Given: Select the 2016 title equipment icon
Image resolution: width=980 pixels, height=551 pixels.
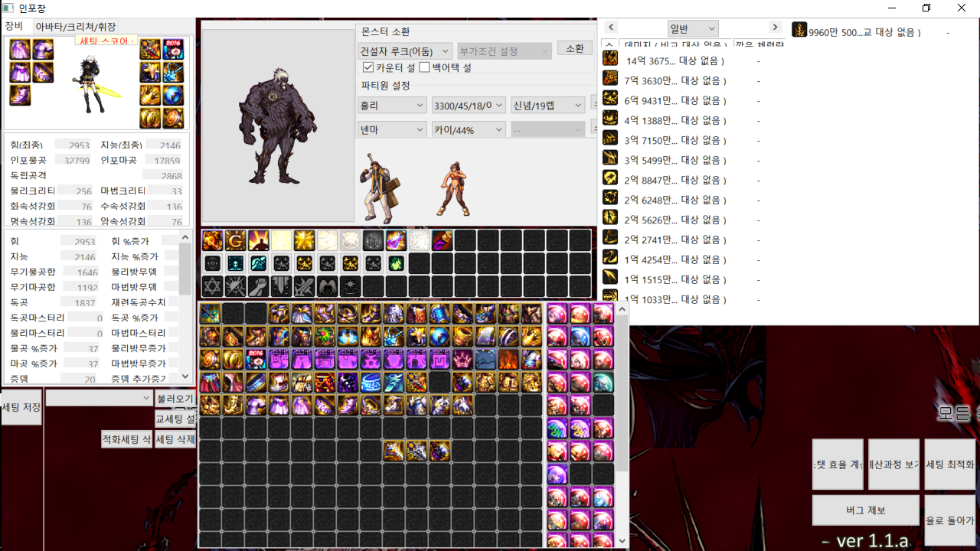Looking at the screenshot, I should click(173, 50).
